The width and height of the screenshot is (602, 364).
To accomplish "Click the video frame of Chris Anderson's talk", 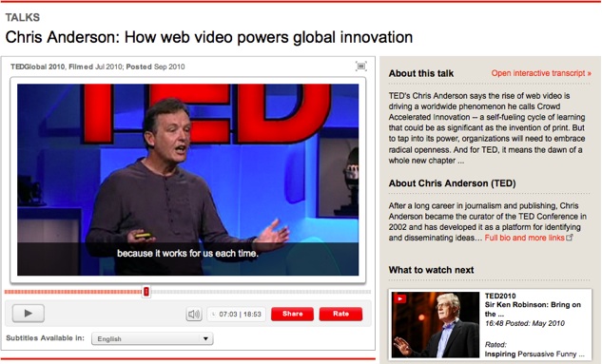I will (x=187, y=180).
